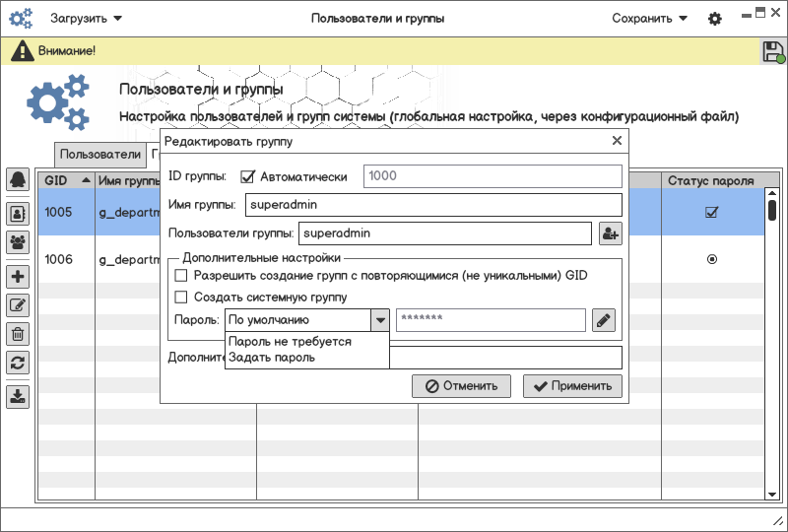Image resolution: width=788 pixels, height=532 pixels.
Task: Select password status radio in row 1006
Action: pos(712,259)
